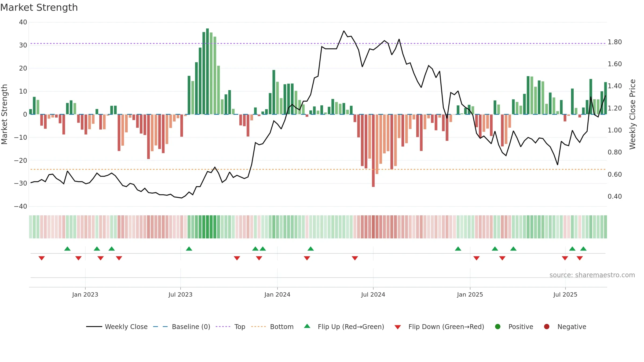Click the 40 tick on left axis

tap(23, 22)
